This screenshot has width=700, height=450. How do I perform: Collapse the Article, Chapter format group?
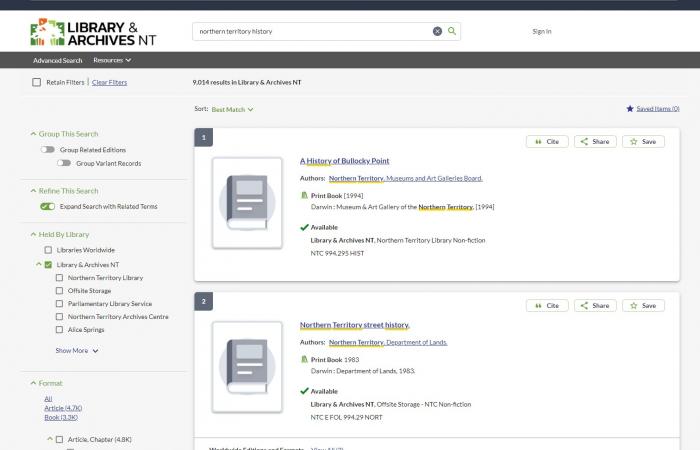50,439
